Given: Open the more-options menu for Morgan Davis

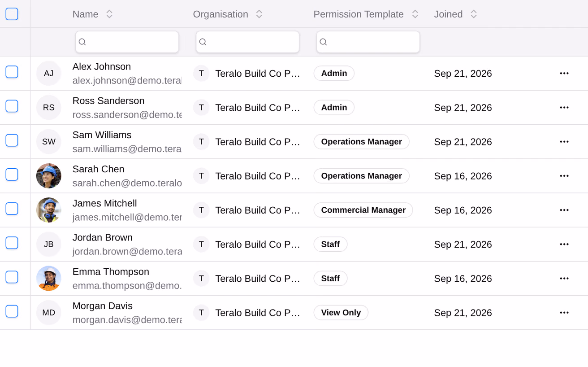Looking at the screenshot, I should click(564, 312).
